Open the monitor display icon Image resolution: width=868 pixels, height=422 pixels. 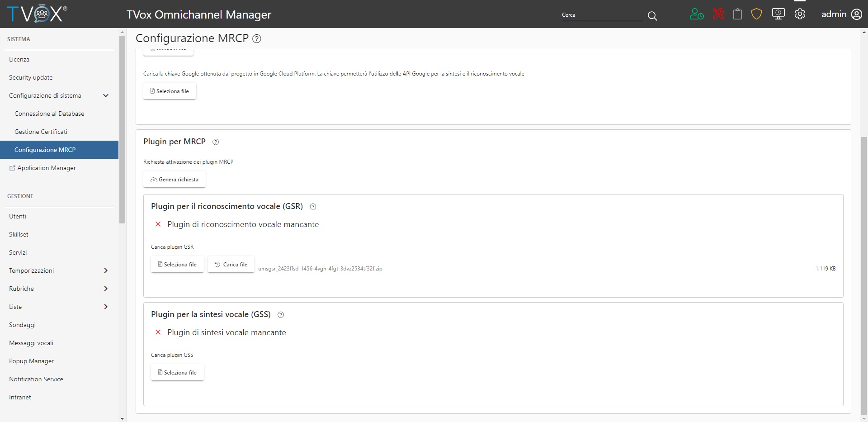point(778,14)
